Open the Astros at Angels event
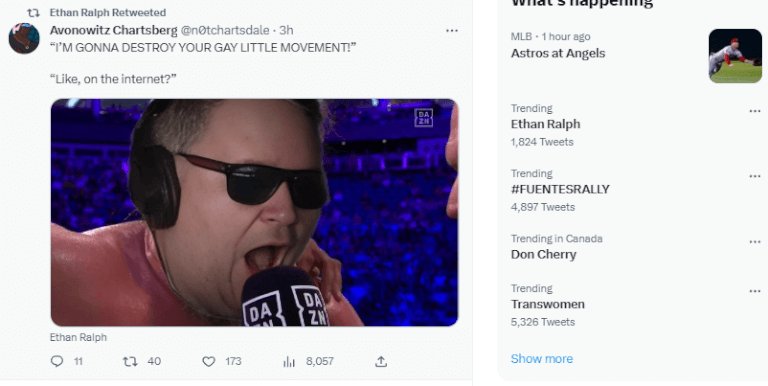The height and width of the screenshot is (386, 768). click(558, 53)
